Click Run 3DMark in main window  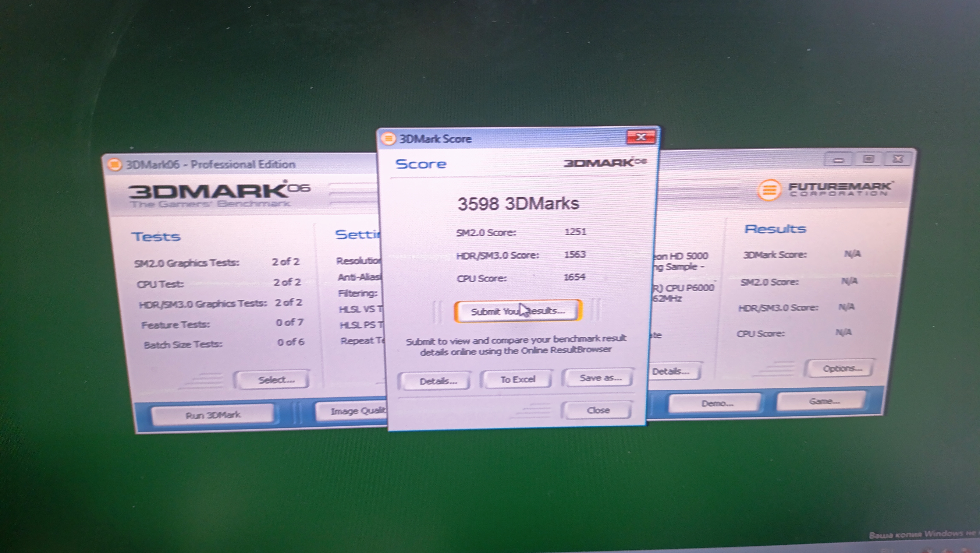(213, 415)
